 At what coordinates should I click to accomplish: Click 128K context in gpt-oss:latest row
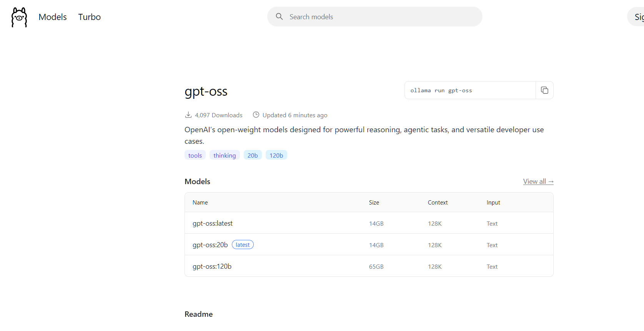pos(435,224)
